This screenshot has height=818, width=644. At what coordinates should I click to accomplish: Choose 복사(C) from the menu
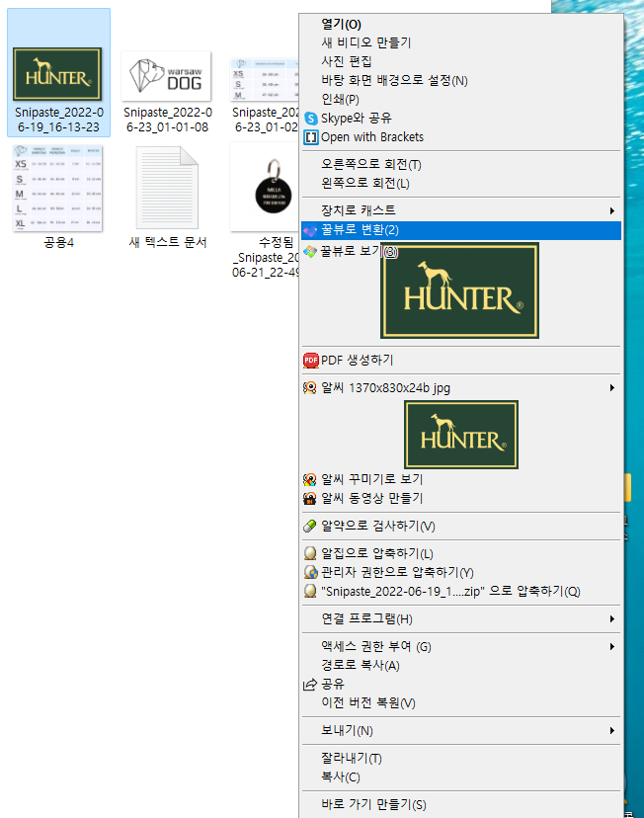click(461, 777)
